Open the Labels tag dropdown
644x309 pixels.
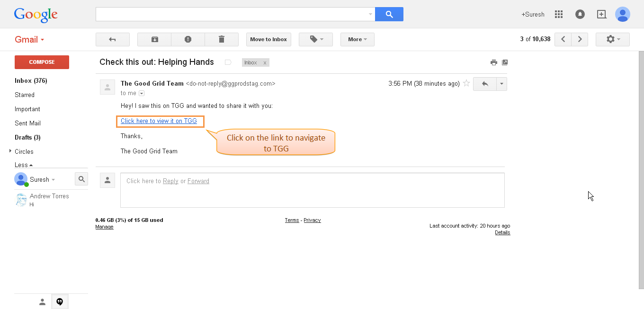pos(316,39)
